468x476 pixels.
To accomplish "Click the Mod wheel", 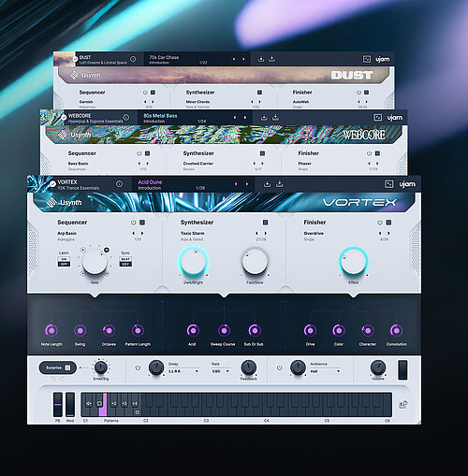I will [x=70, y=405].
